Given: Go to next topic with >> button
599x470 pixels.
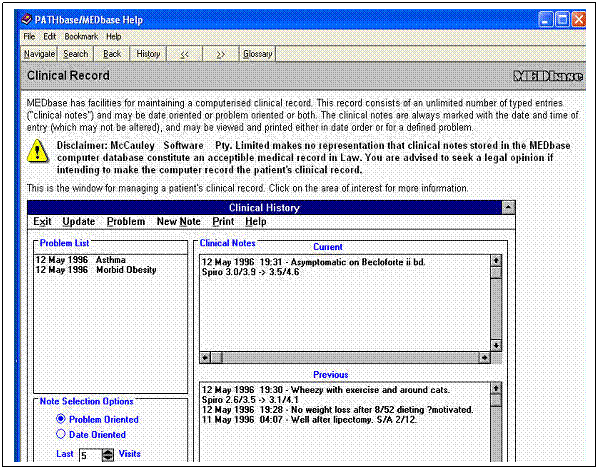Looking at the screenshot, I should 221,54.
